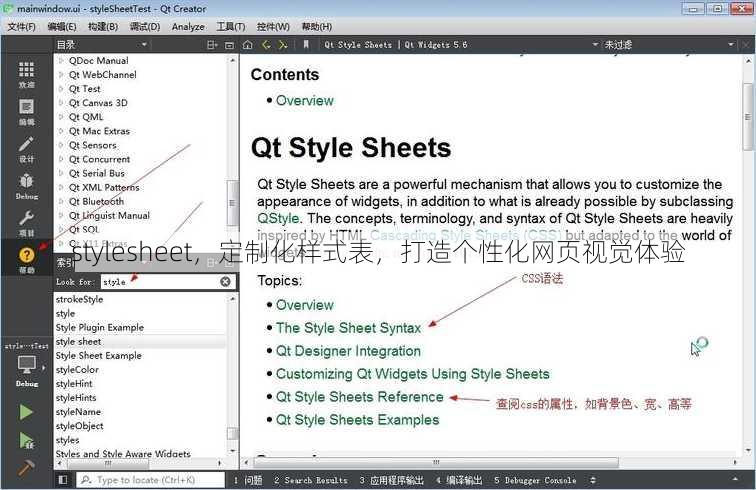
Task: Expand the Qt Mac Extras node
Action: pyautogui.click(x=61, y=131)
